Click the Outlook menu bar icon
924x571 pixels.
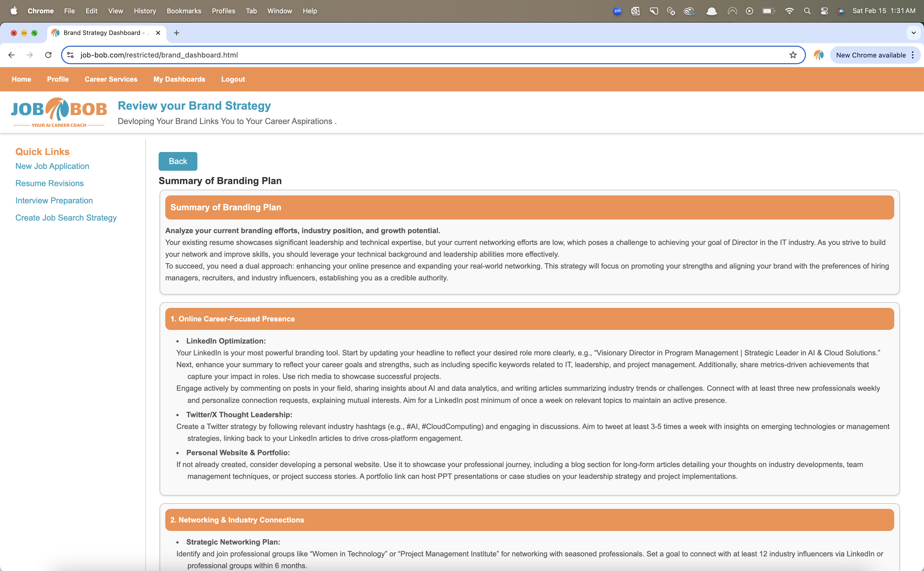tap(636, 11)
